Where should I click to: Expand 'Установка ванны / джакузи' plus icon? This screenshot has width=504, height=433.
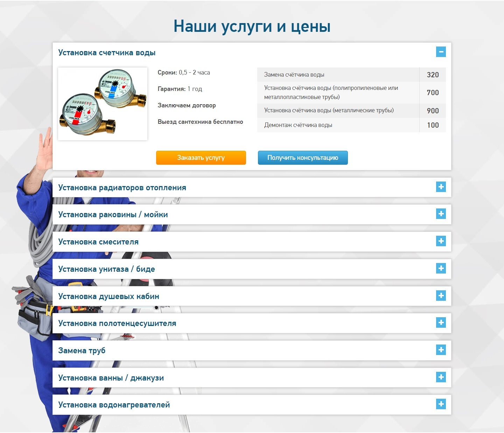[441, 377]
